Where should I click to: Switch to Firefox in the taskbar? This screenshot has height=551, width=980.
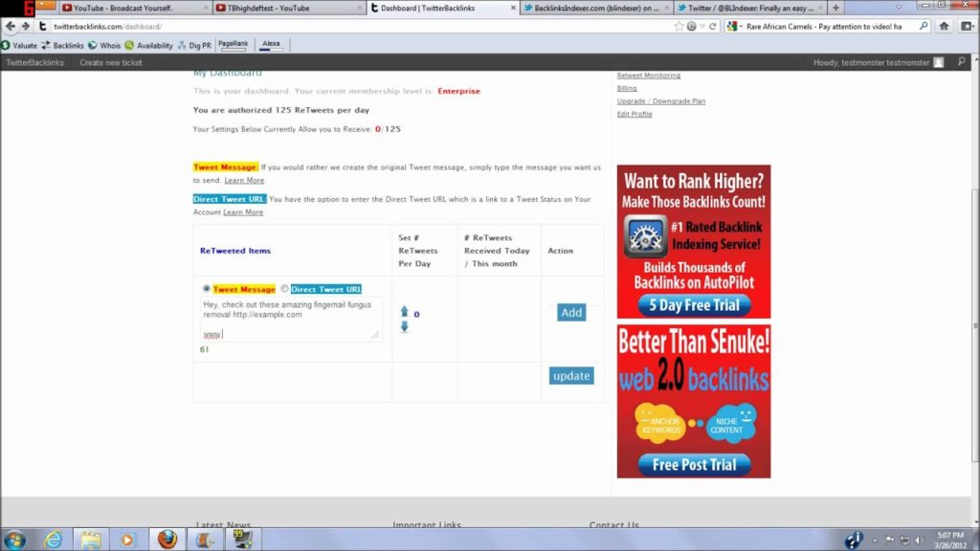[x=167, y=540]
